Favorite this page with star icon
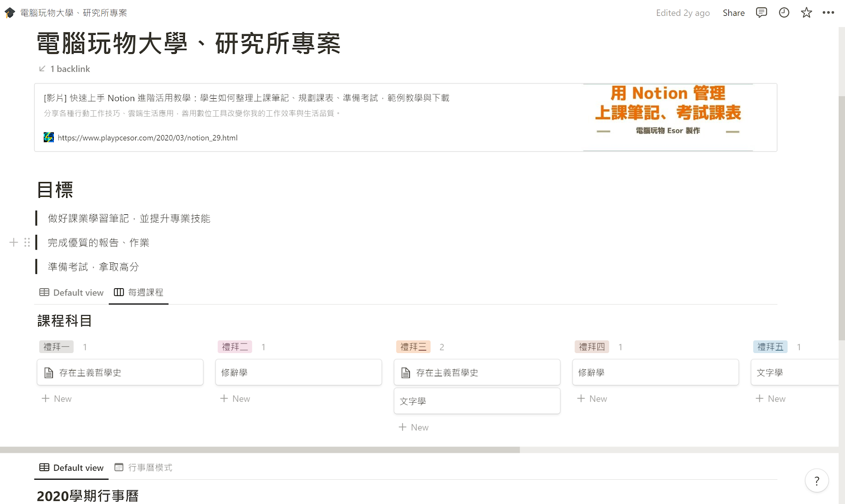This screenshot has width=845, height=504. (806, 13)
